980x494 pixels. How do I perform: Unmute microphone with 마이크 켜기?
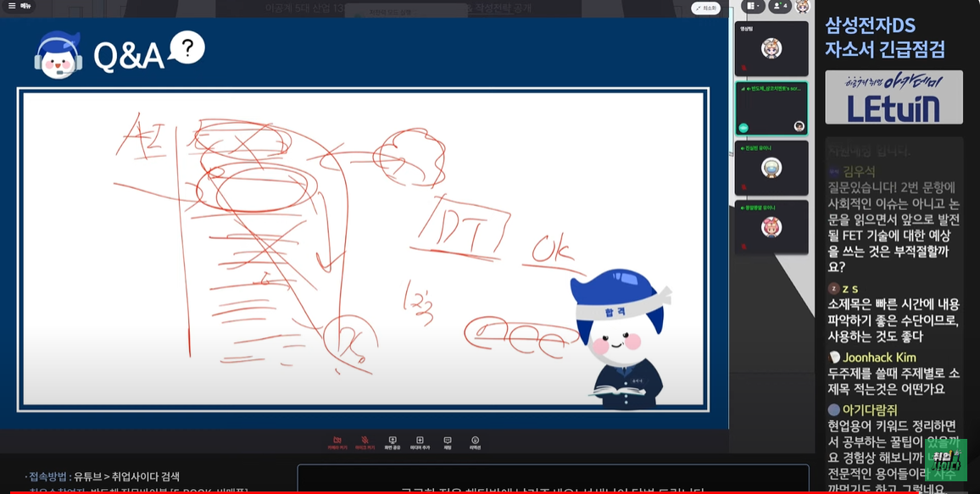pyautogui.click(x=365, y=442)
